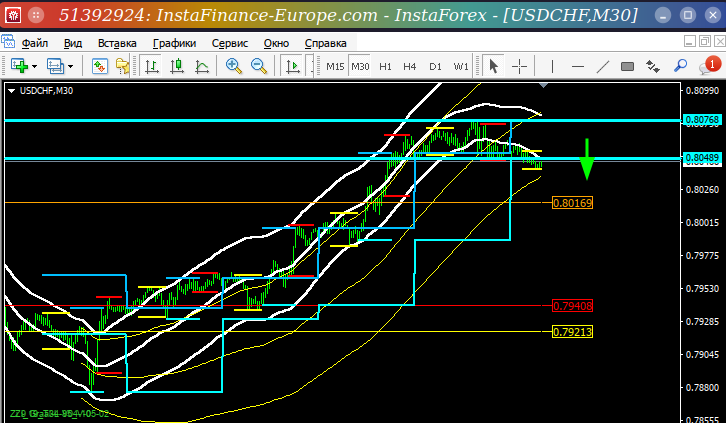726x423 pixels.
Task: Open the Окно menu
Action: click(x=276, y=43)
